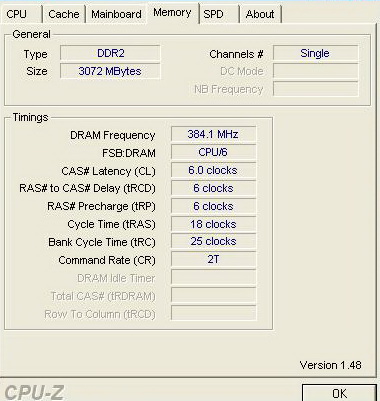The width and height of the screenshot is (380, 401).
Task: Click the 384.1 MHz DRAM Frequency value
Action: tap(213, 134)
